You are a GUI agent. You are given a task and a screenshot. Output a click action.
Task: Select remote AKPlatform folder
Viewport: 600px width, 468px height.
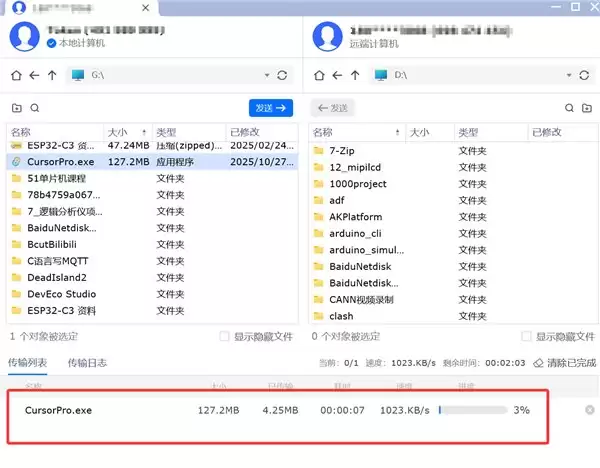pyautogui.click(x=454, y=217)
